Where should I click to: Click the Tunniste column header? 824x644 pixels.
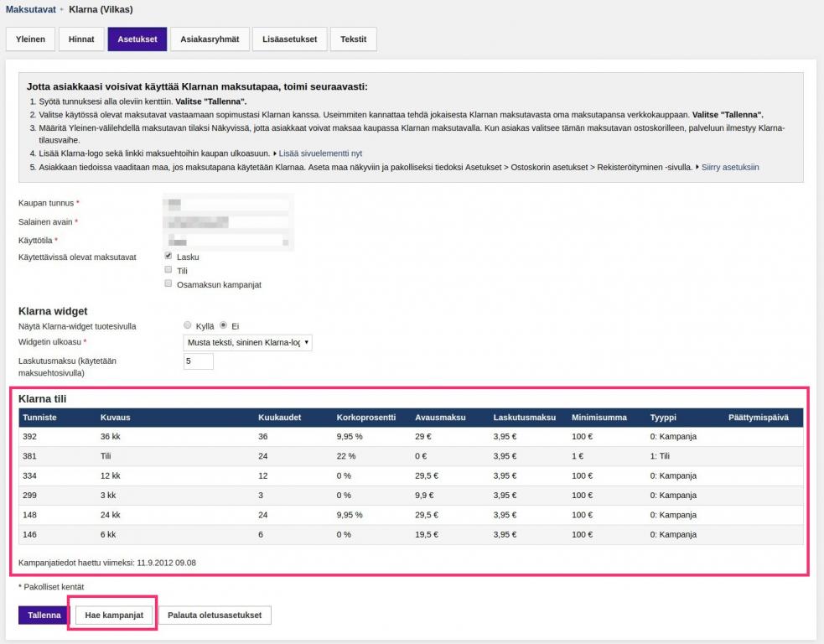pos(40,418)
